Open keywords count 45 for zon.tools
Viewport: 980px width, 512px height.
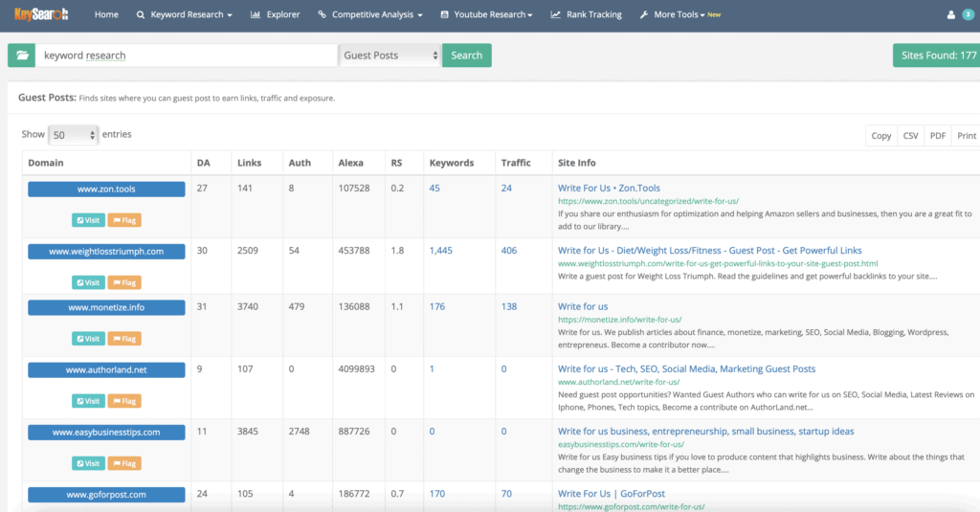[x=434, y=189]
